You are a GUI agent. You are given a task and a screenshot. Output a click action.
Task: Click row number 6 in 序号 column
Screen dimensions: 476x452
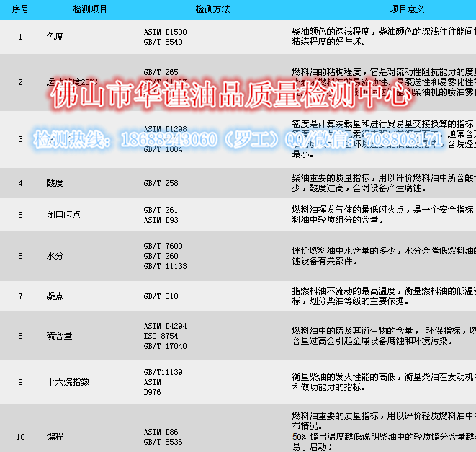(x=20, y=256)
